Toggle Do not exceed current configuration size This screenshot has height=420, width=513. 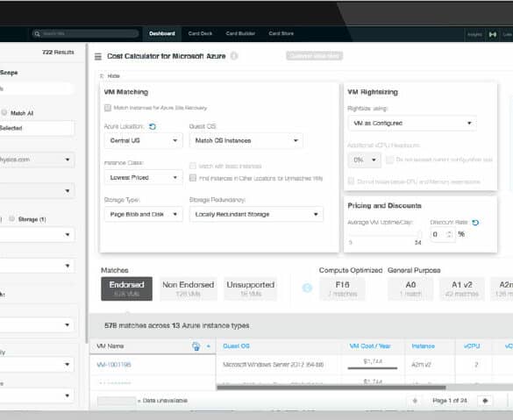tap(389, 160)
